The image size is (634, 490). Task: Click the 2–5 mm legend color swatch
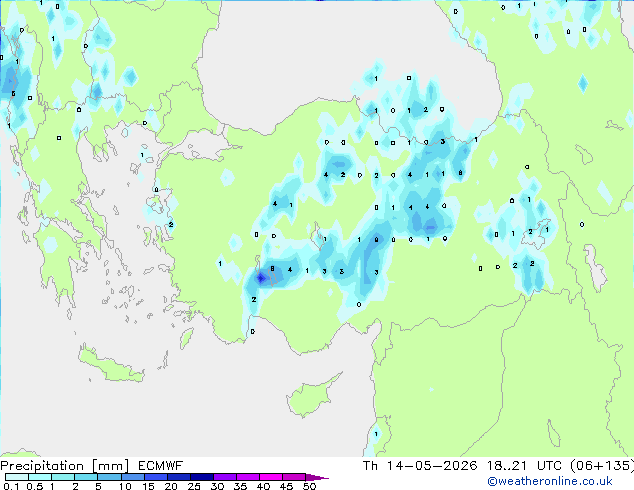(86, 477)
